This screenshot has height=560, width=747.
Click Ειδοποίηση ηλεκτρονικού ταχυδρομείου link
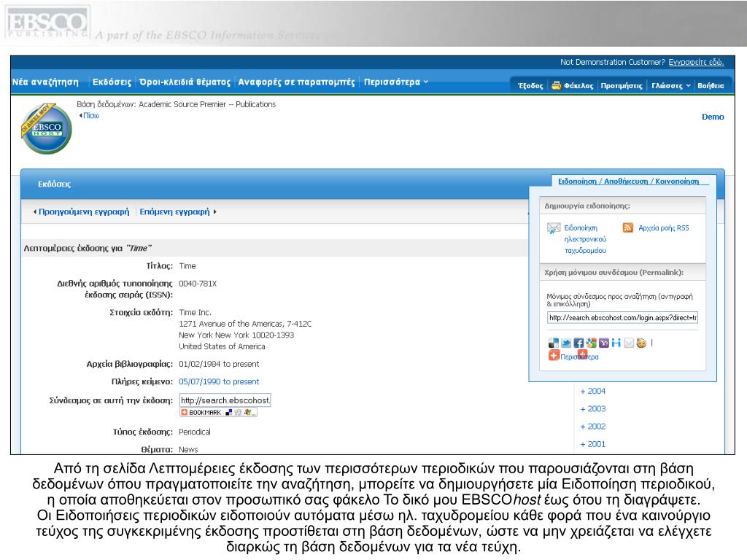pos(585,239)
